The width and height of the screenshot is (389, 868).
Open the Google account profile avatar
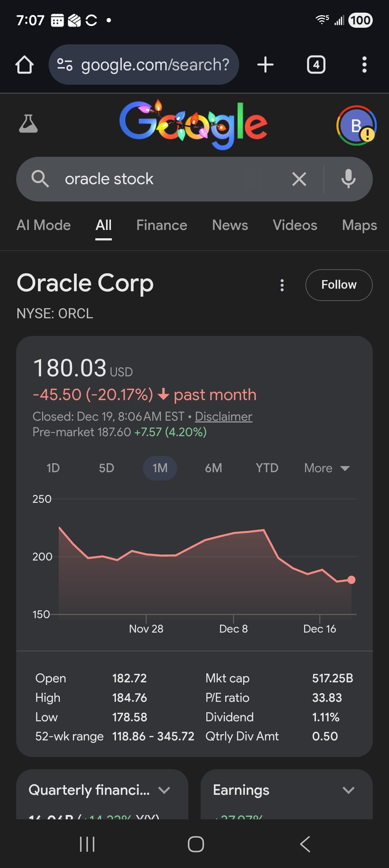pos(356,125)
